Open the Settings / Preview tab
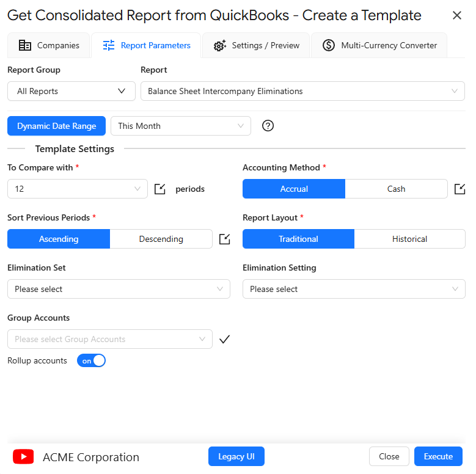Image resolution: width=476 pixels, height=474 pixels. point(256,46)
